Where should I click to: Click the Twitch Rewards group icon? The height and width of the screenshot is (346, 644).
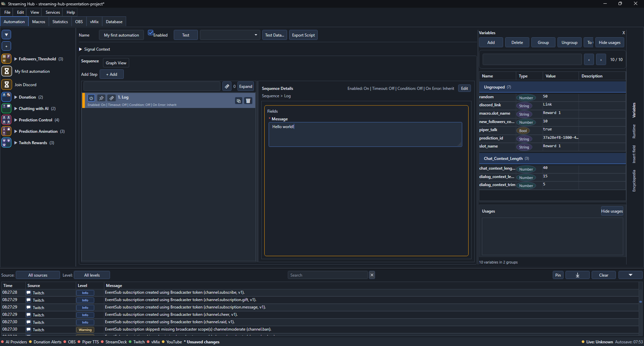6,142
